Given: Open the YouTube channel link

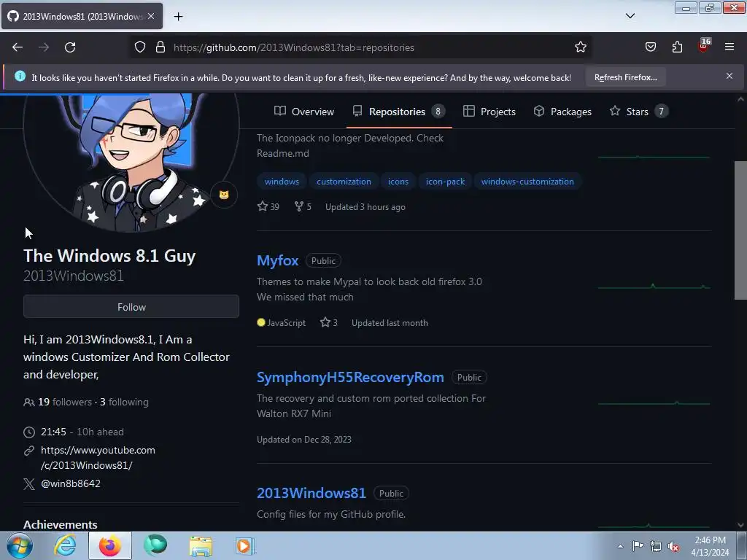Looking at the screenshot, I should tap(98, 458).
